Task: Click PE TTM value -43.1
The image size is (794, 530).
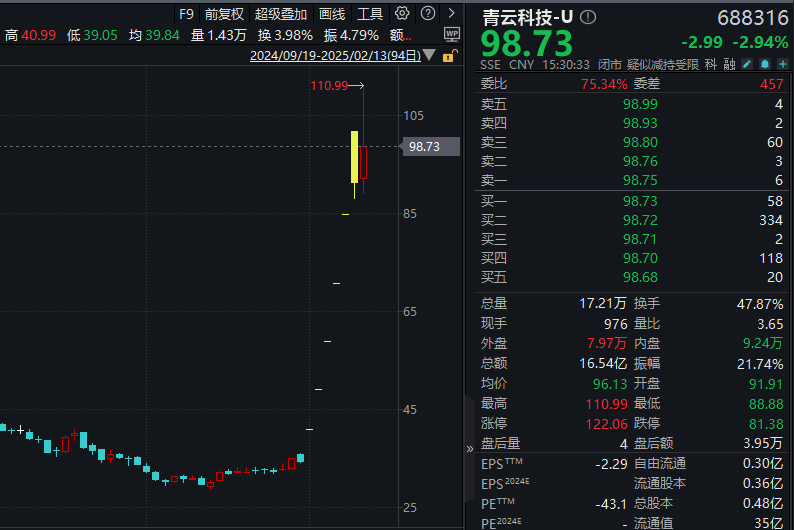Action: coord(611,504)
